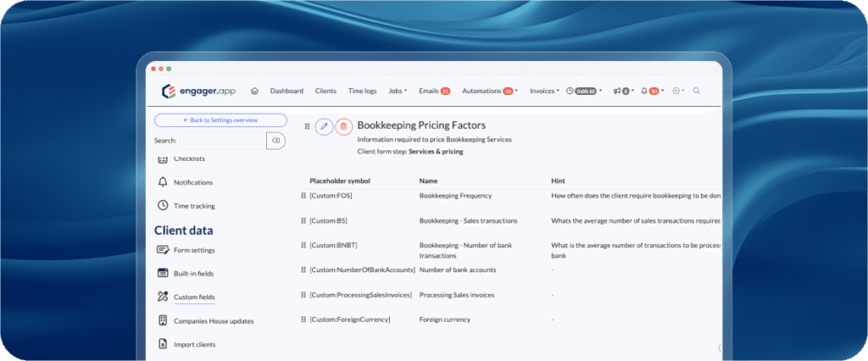
Task: Expand the Jobs dropdown menu
Action: point(398,91)
